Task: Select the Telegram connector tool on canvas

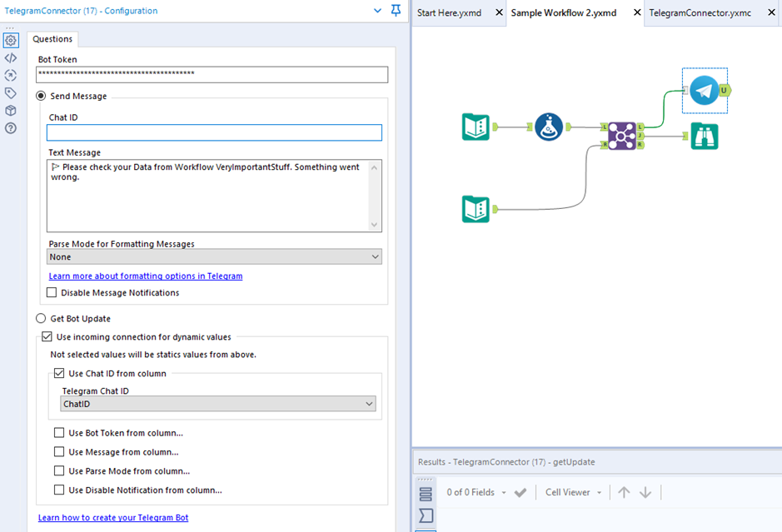Action: coord(705,90)
